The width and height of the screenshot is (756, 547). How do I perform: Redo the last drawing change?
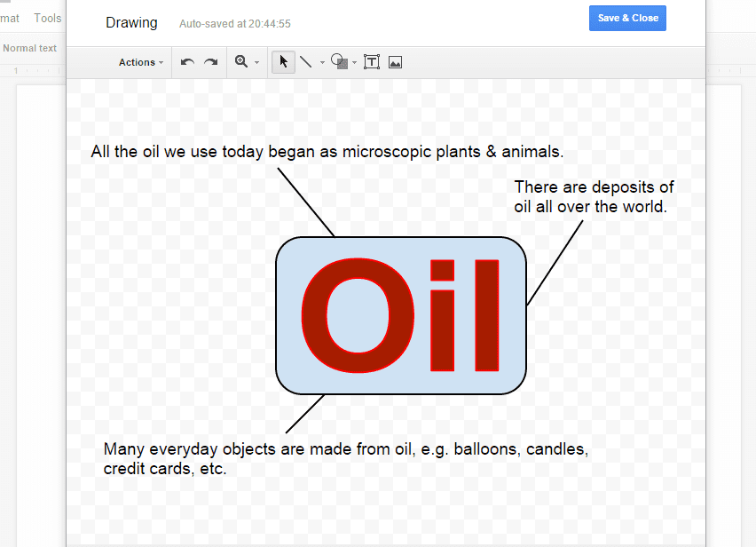tap(210, 62)
